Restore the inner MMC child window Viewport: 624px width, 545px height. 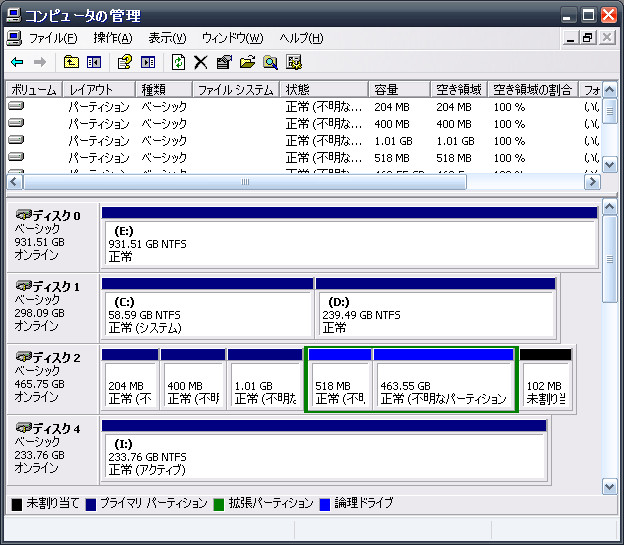tap(588, 38)
